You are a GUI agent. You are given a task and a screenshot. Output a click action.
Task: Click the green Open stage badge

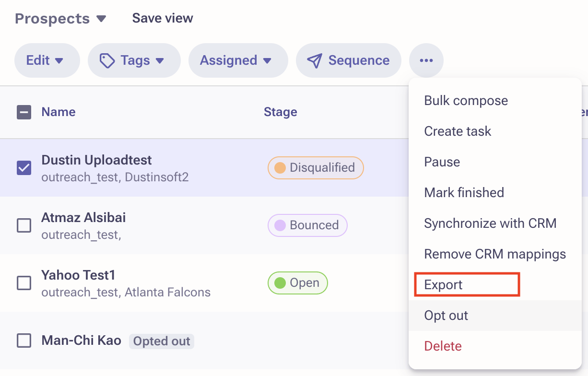(297, 283)
